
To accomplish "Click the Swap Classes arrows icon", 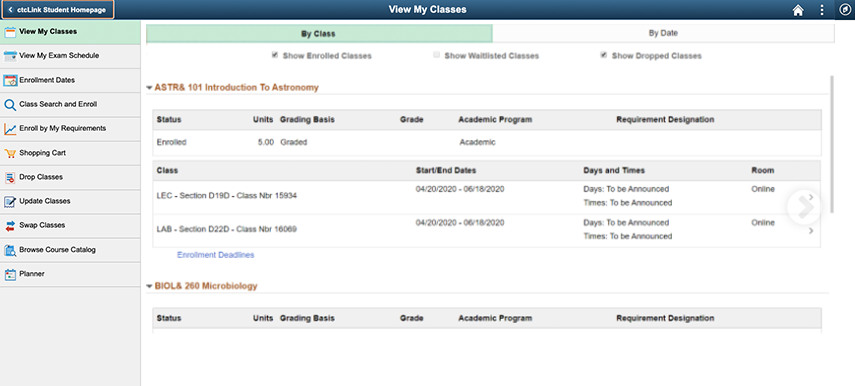I will click(10, 225).
